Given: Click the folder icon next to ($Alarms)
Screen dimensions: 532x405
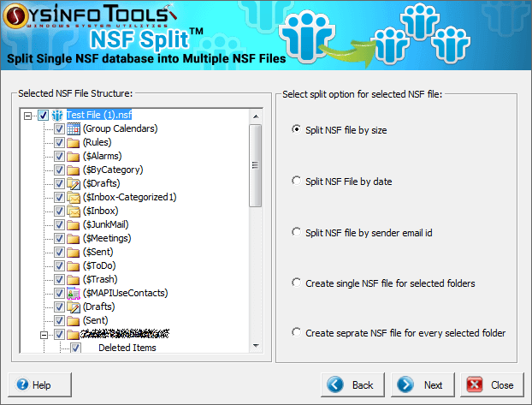Looking at the screenshot, I should pyautogui.click(x=73, y=157).
